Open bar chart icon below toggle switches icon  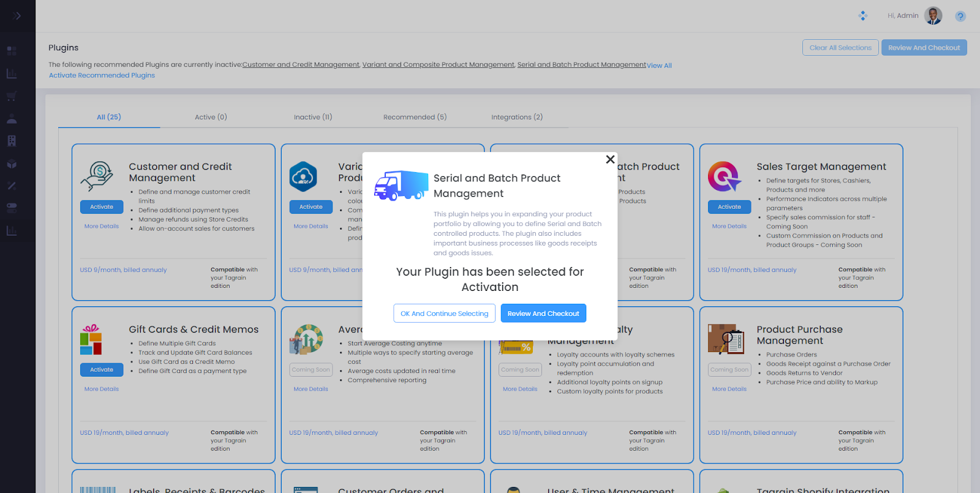pyautogui.click(x=12, y=231)
